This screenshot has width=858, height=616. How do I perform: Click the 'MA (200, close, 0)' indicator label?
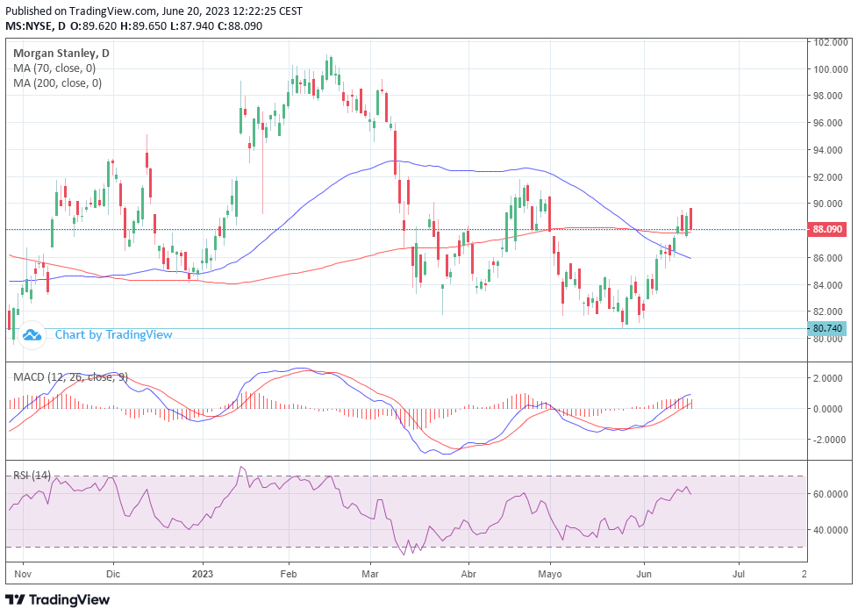tap(57, 82)
